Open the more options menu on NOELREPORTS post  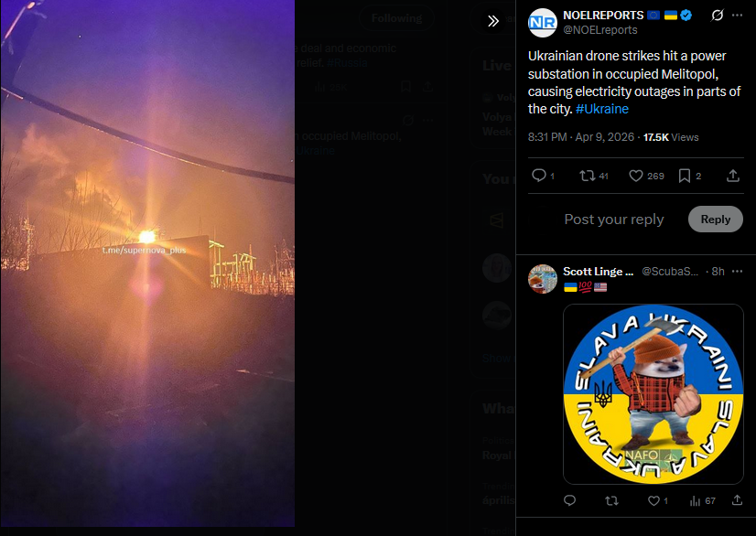click(737, 16)
